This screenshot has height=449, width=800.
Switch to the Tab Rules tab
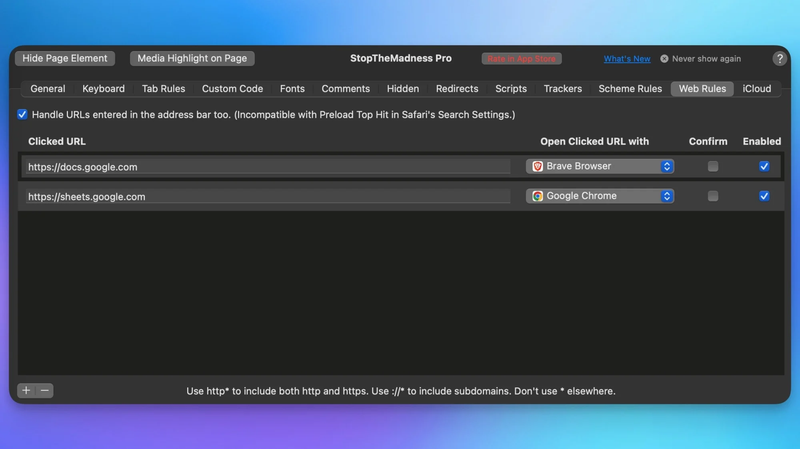(163, 89)
